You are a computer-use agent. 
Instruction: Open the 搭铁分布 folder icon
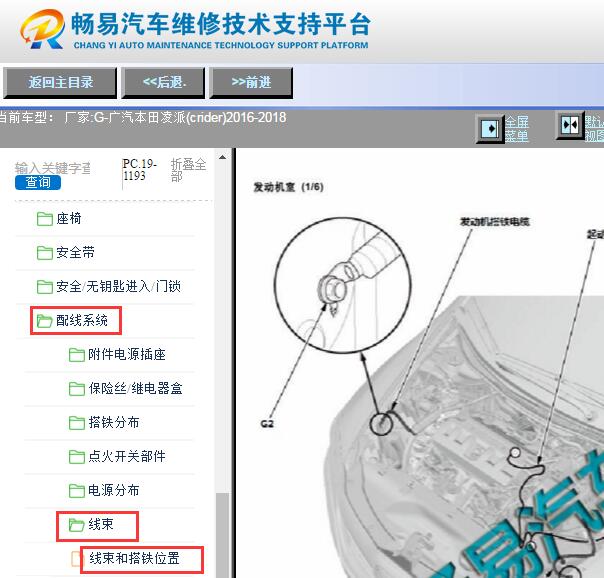(77, 422)
